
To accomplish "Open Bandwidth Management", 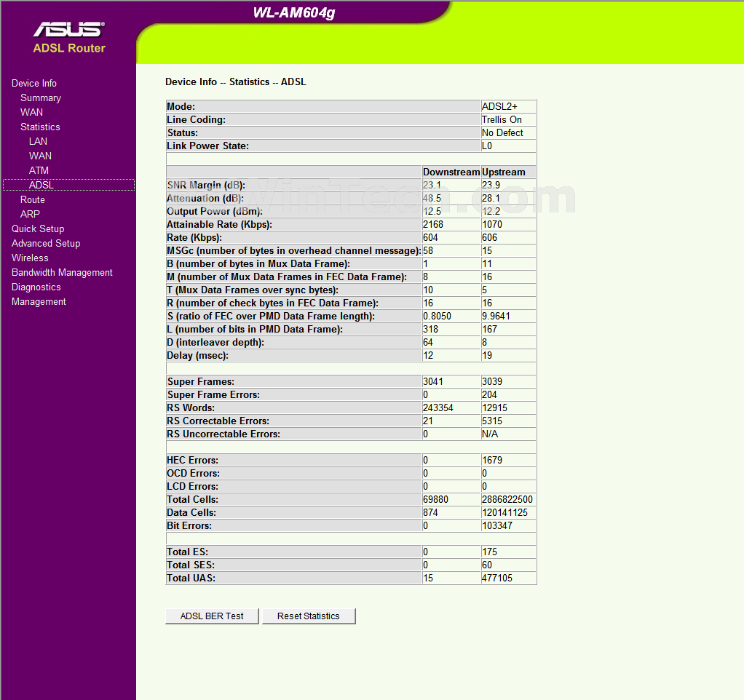I will point(62,273).
